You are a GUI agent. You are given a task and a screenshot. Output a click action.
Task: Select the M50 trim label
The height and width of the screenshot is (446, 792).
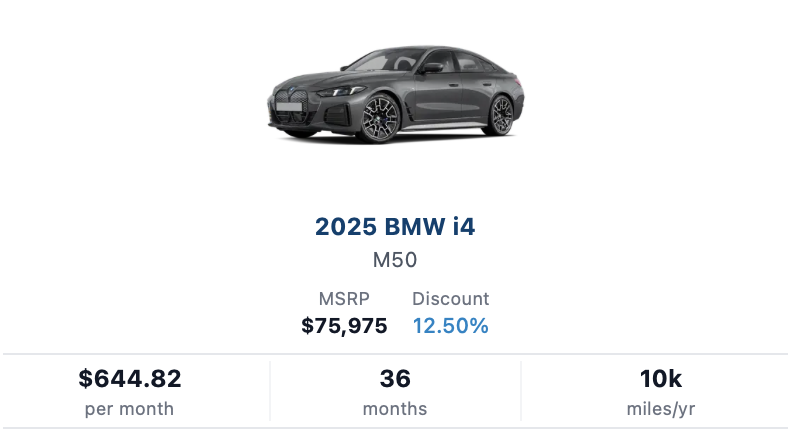395,260
